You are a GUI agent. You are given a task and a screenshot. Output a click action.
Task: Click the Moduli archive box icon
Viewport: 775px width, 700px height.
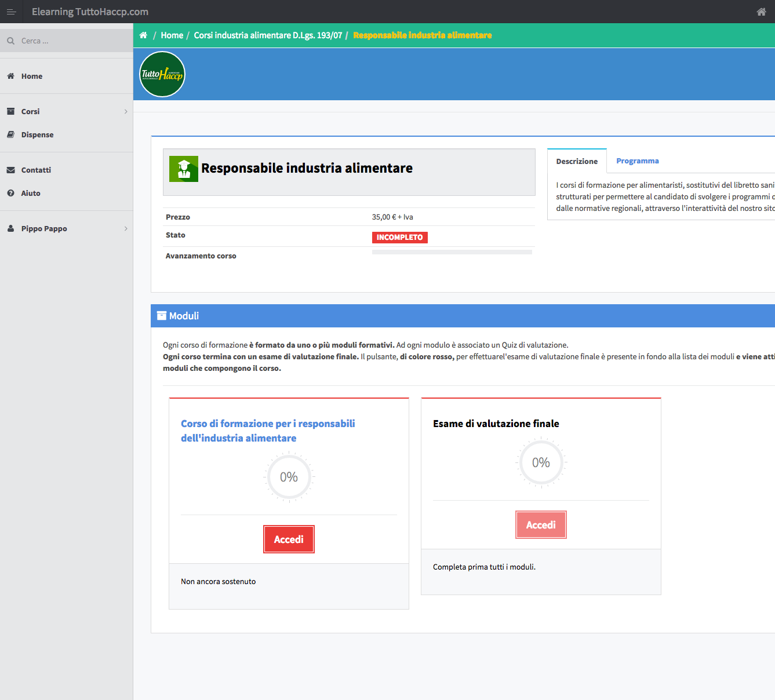coord(162,316)
